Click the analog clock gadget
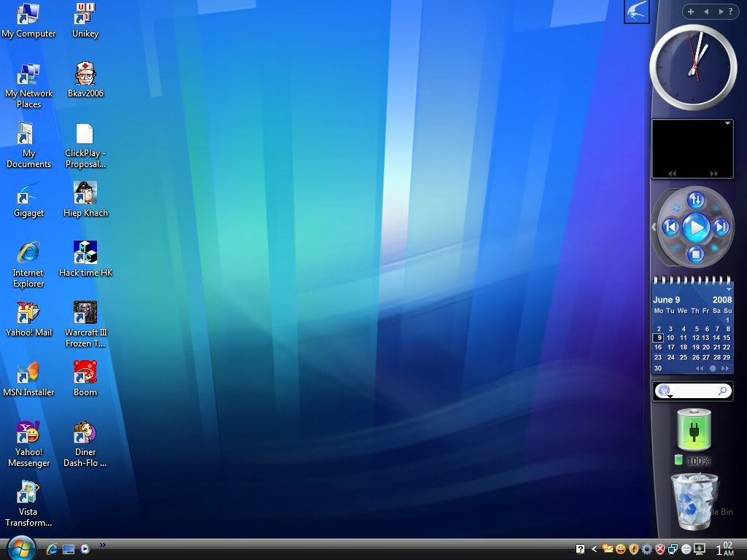Image resolution: width=747 pixels, height=560 pixels. [693, 67]
